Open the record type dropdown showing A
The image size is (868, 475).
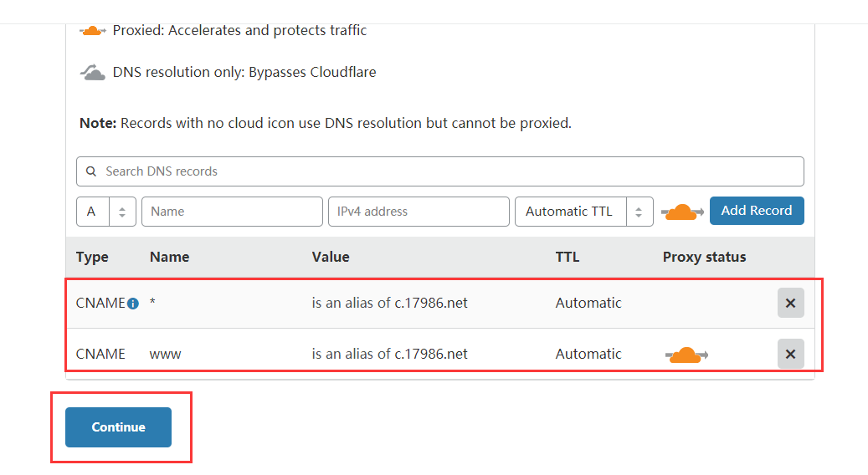(106, 212)
